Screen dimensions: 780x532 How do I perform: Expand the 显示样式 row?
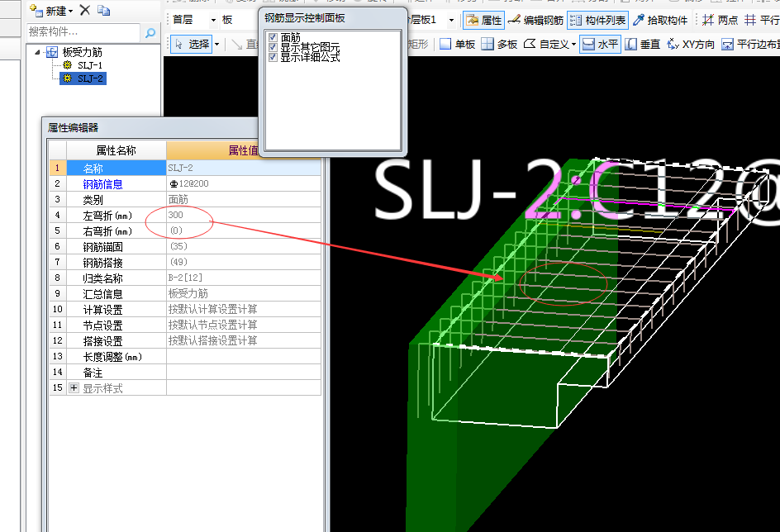pyautogui.click(x=74, y=387)
